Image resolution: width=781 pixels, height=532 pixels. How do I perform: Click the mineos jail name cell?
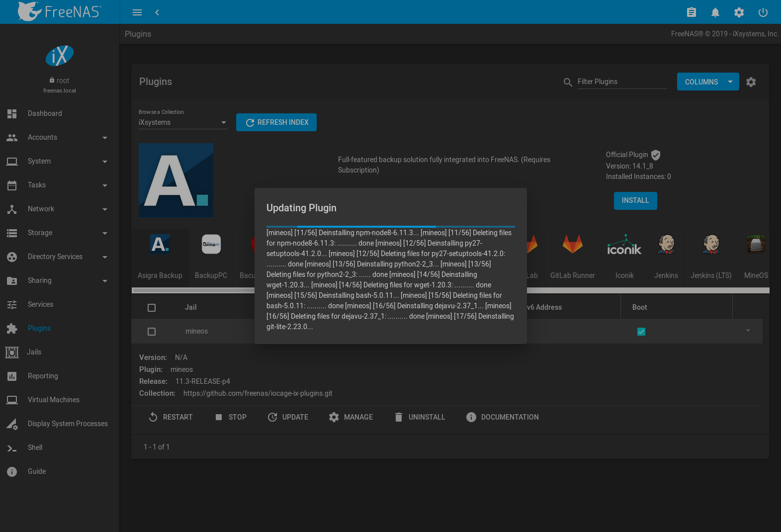point(196,331)
